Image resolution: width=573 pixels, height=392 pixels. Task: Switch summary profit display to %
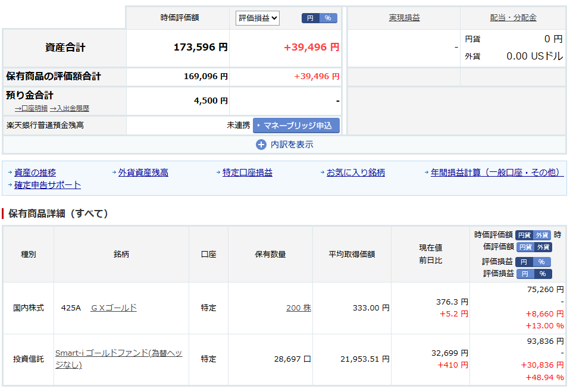click(x=328, y=18)
